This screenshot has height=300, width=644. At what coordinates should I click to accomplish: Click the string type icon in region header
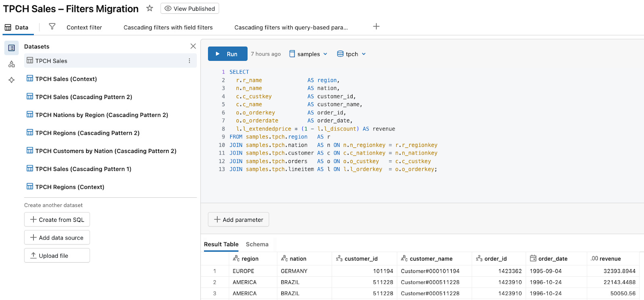coord(236,259)
